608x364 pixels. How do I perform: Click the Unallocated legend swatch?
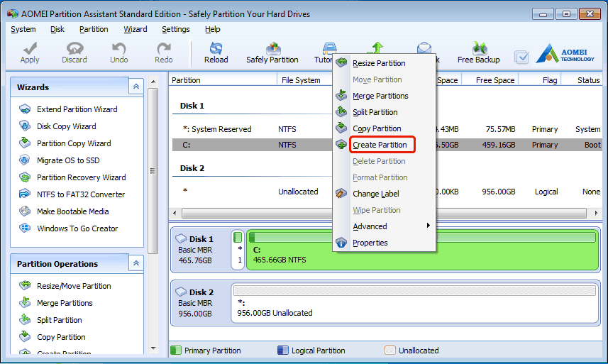pos(389,351)
